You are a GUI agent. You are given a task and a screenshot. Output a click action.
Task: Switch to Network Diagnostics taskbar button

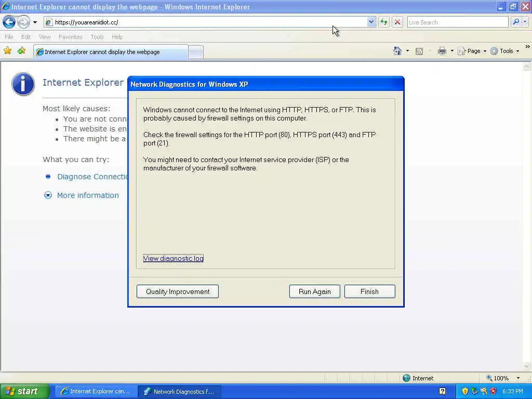180,391
